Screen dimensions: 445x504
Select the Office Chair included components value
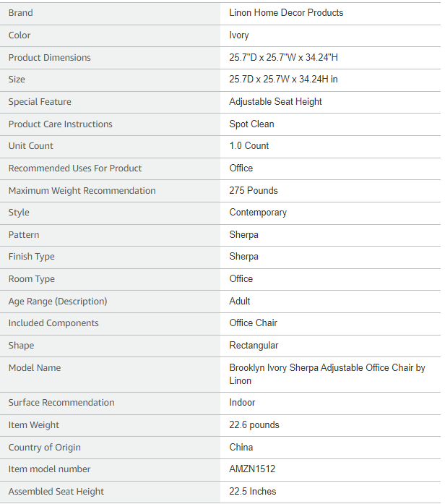(253, 323)
